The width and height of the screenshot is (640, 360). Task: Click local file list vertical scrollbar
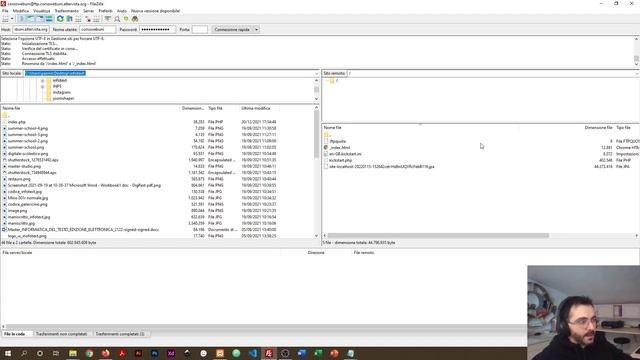coord(316,134)
